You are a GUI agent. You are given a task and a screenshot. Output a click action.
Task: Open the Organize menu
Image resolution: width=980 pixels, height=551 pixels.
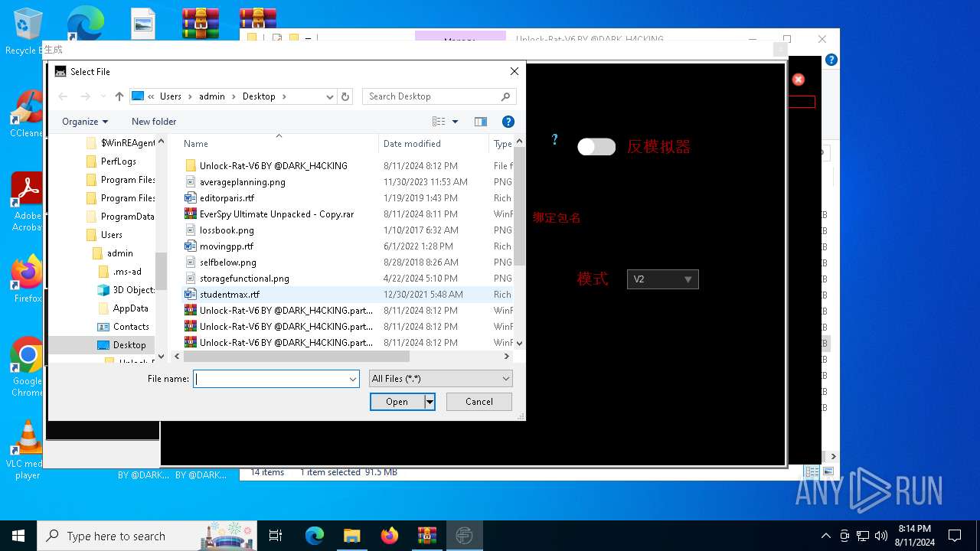click(x=85, y=122)
